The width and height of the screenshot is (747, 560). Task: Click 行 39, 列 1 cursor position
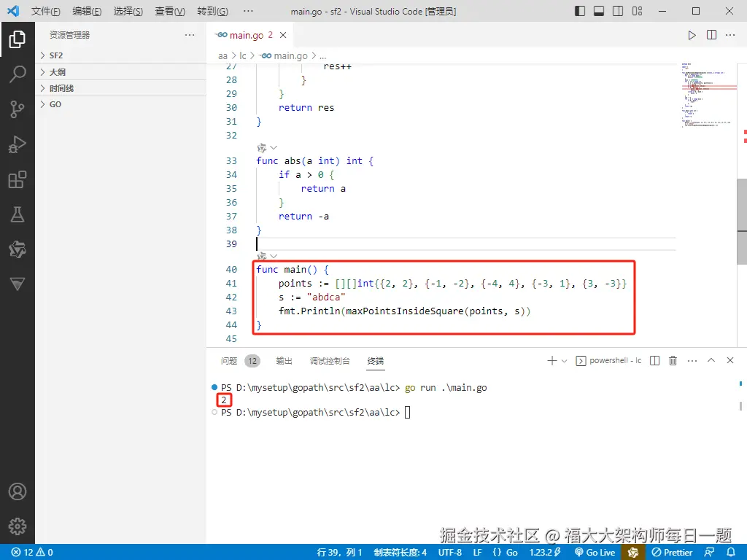339,553
